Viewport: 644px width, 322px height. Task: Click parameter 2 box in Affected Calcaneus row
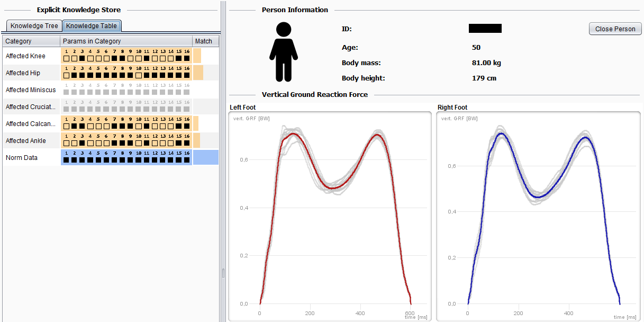[x=74, y=126]
